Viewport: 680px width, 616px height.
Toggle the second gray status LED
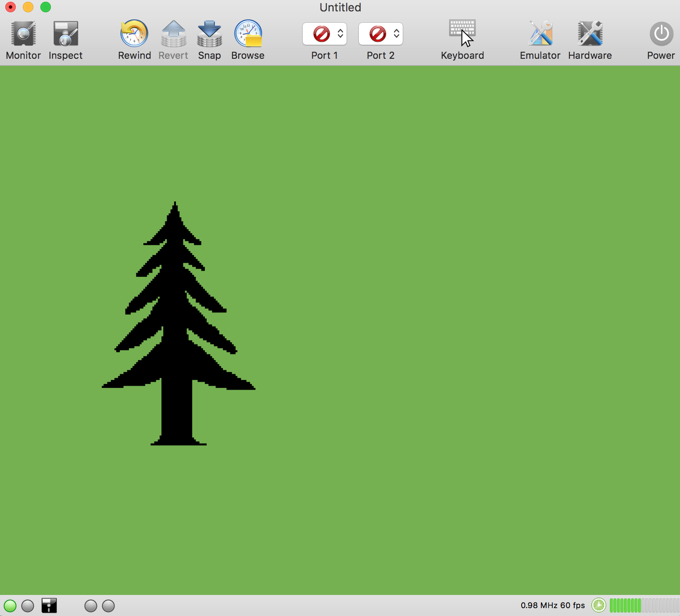click(28, 606)
